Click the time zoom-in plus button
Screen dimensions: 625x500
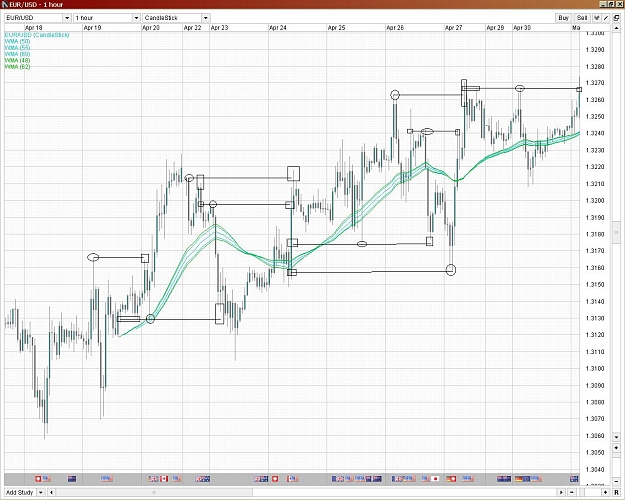(x=605, y=492)
